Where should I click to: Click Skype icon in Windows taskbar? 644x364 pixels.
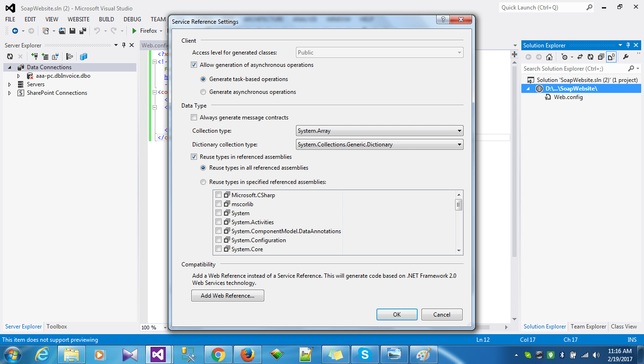[x=364, y=354]
